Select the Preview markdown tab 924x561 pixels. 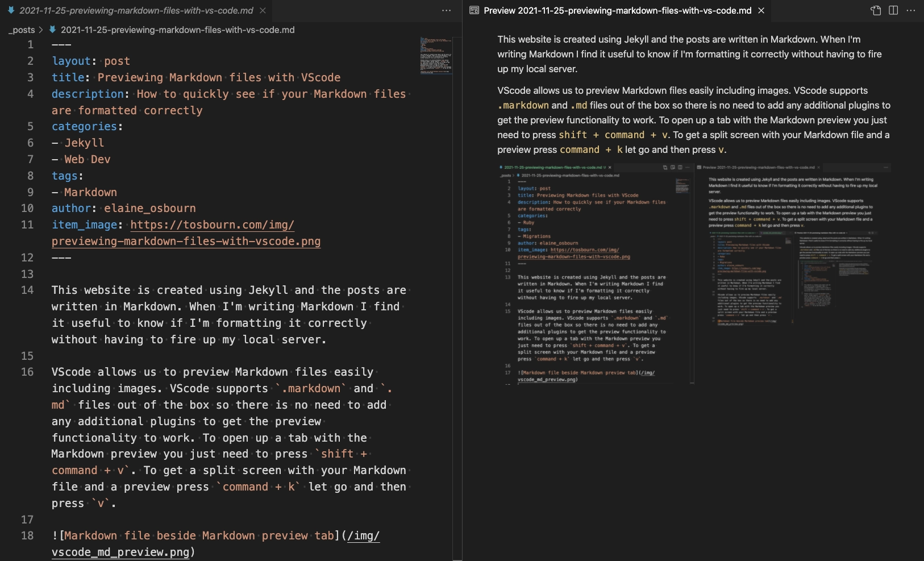617,11
